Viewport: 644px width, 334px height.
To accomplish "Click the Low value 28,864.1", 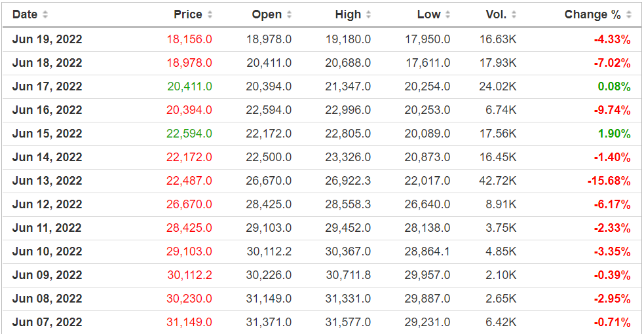I will (428, 251).
